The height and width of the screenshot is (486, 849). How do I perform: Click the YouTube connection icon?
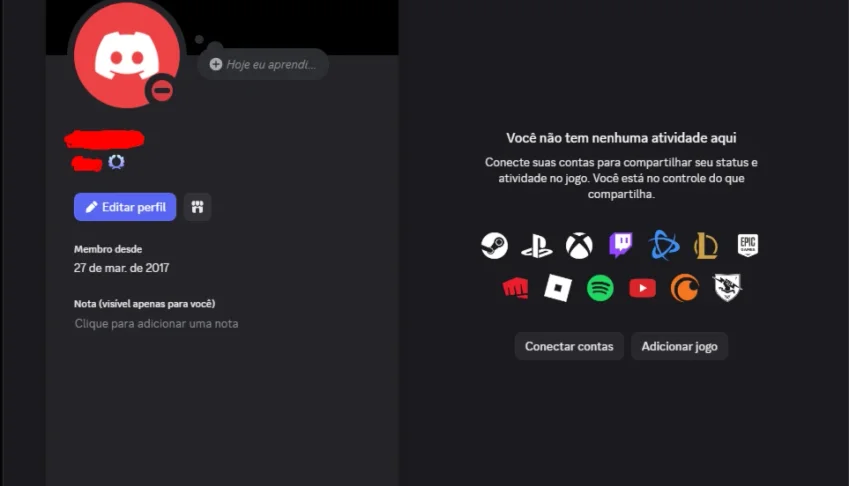tap(642, 288)
